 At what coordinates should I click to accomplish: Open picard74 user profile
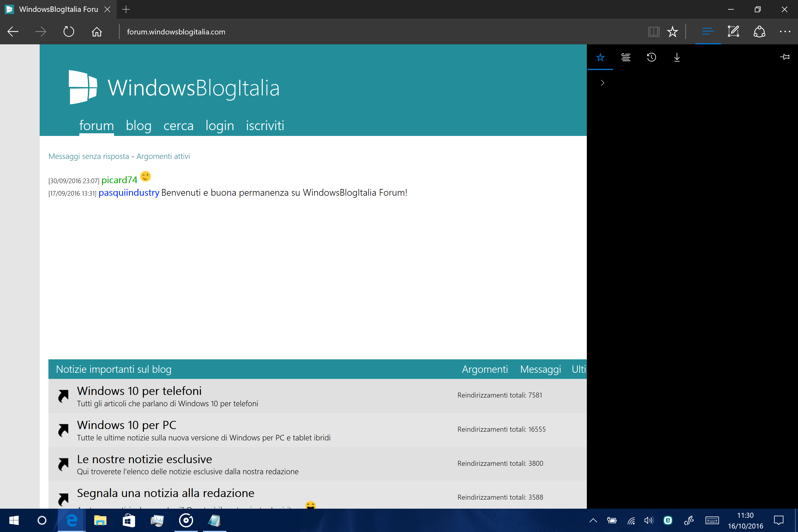[119, 180]
